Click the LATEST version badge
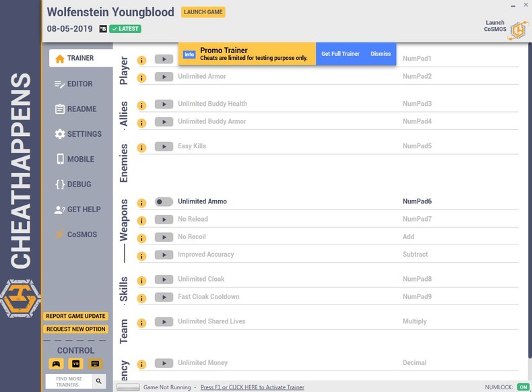 125,29
